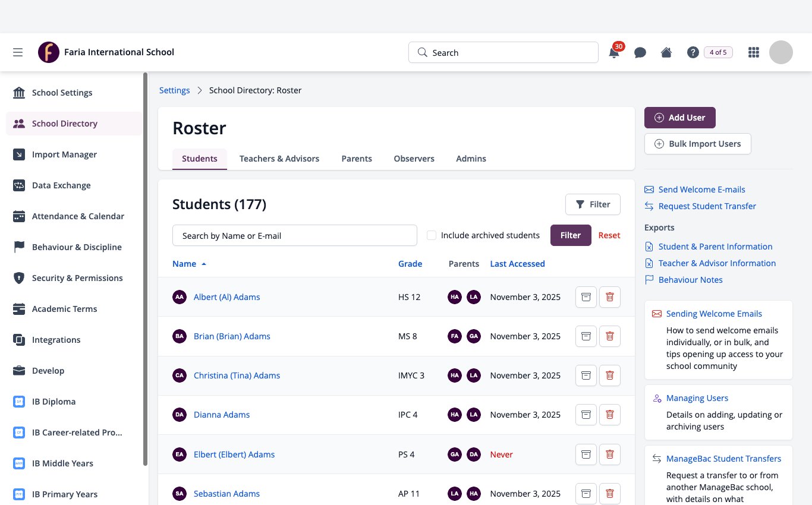Sort the table by Name column
This screenshot has height=505, width=812.
tap(189, 264)
